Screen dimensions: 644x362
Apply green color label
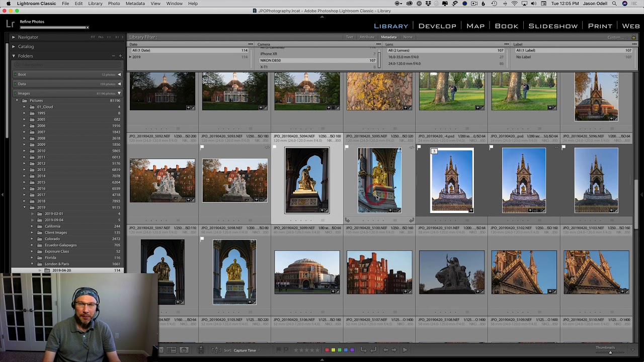click(x=339, y=350)
